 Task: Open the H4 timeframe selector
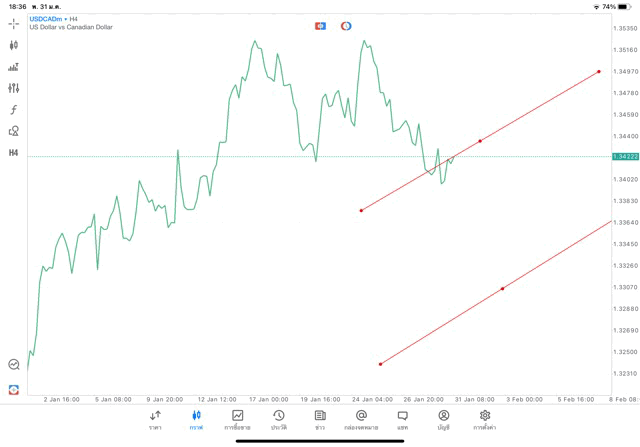14,153
